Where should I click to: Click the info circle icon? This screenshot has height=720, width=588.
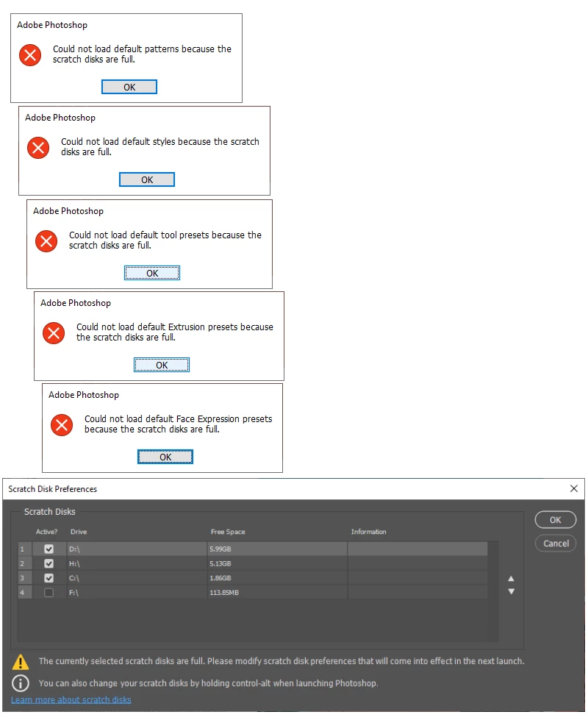(x=20, y=683)
